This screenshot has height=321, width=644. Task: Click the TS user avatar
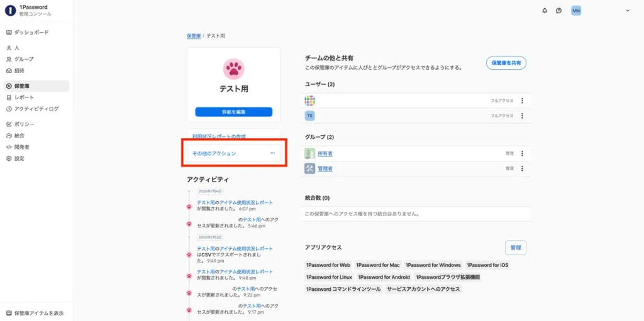pos(309,116)
